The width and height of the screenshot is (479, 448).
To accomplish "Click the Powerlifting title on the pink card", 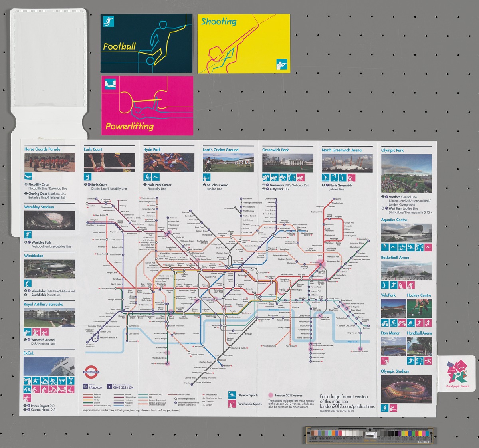I will pyautogui.click(x=130, y=127).
